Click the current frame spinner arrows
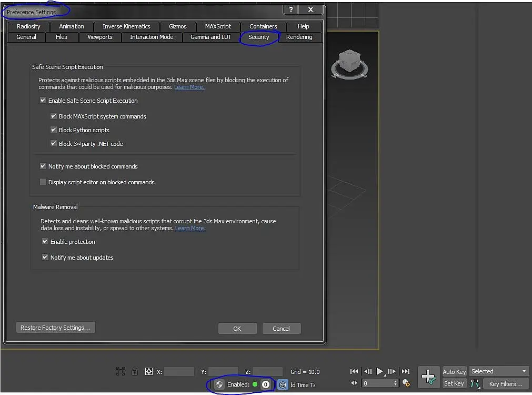The image size is (532, 395). pyautogui.click(x=395, y=383)
